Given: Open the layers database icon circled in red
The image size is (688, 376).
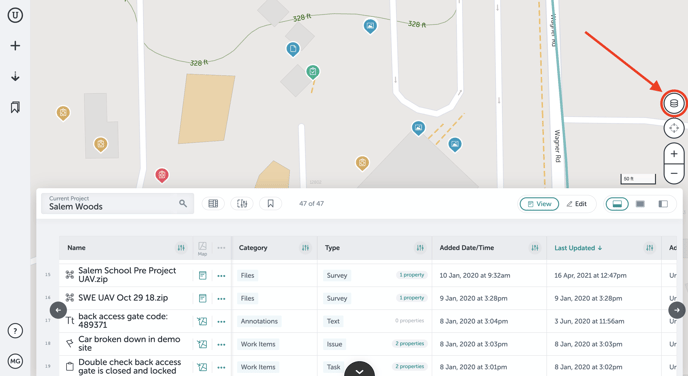Looking at the screenshot, I should (674, 104).
